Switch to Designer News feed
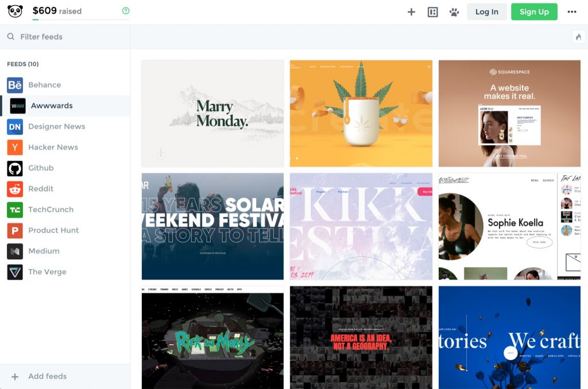 pyautogui.click(x=56, y=126)
